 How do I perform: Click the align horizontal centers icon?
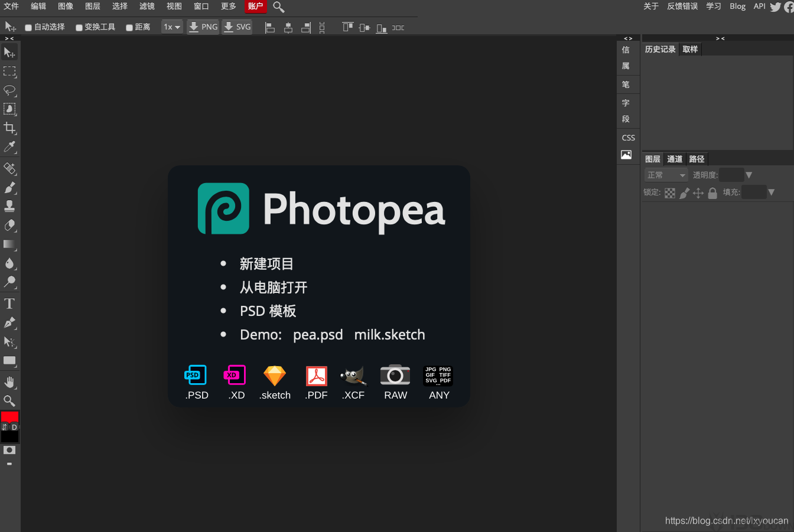pyautogui.click(x=288, y=27)
